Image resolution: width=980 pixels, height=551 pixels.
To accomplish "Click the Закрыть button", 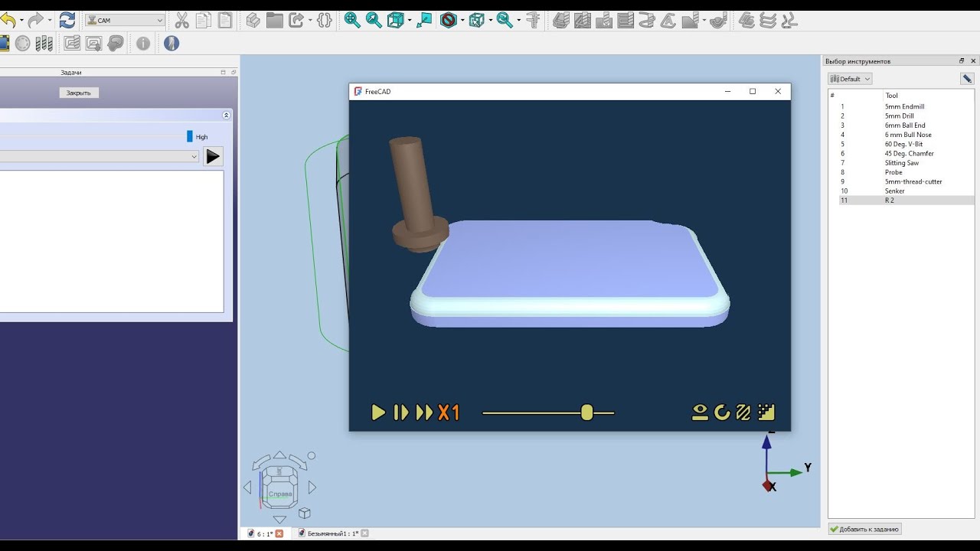I will click(79, 93).
